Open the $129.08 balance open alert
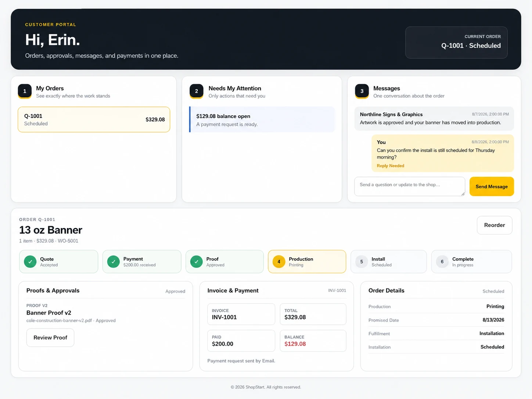 tap(262, 119)
